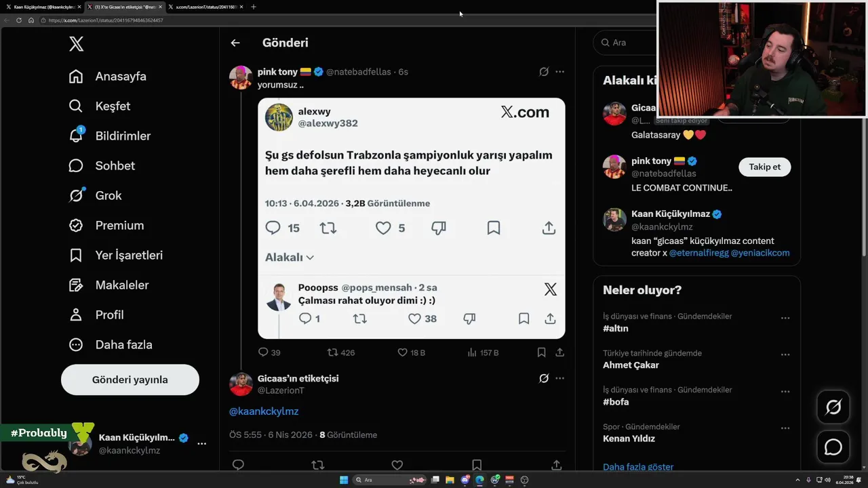868x488 pixels.
Task: Open options for #bofa trend
Action: (x=785, y=391)
